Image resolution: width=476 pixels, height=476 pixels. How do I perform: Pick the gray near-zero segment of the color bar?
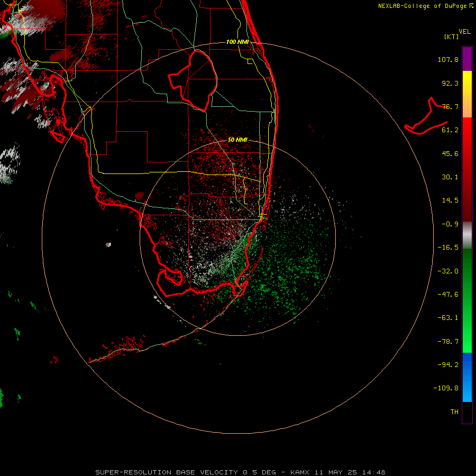[x=467, y=235]
